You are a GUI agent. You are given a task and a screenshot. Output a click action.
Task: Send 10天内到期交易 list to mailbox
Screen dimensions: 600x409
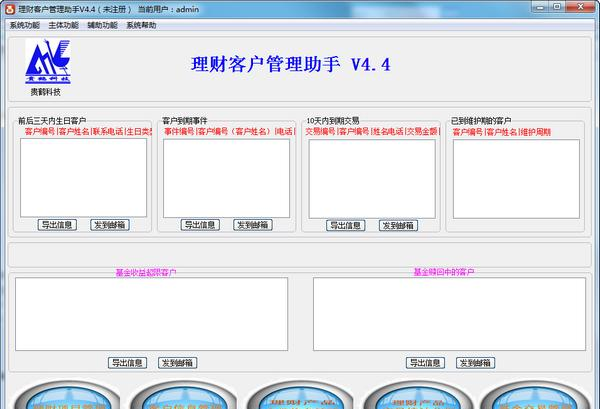[x=398, y=225]
